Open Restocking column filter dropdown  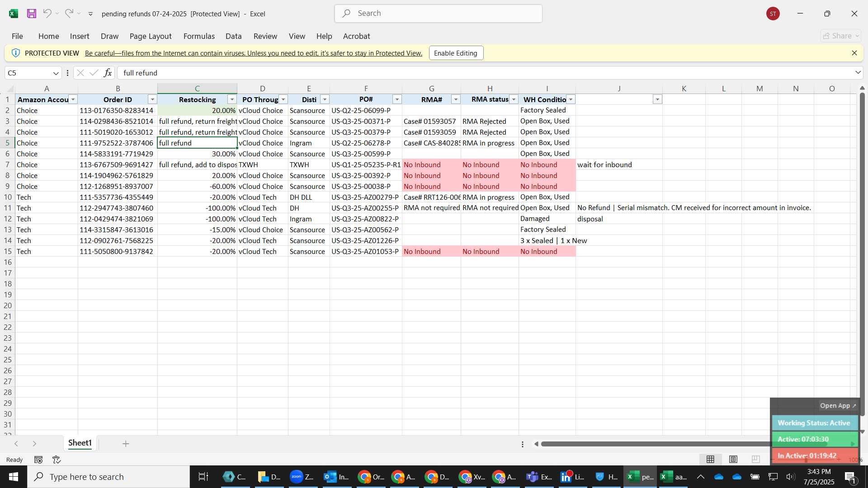click(232, 99)
